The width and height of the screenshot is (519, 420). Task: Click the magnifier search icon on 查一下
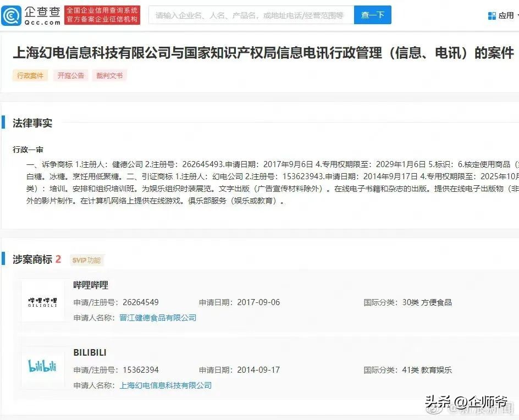[x=373, y=15]
